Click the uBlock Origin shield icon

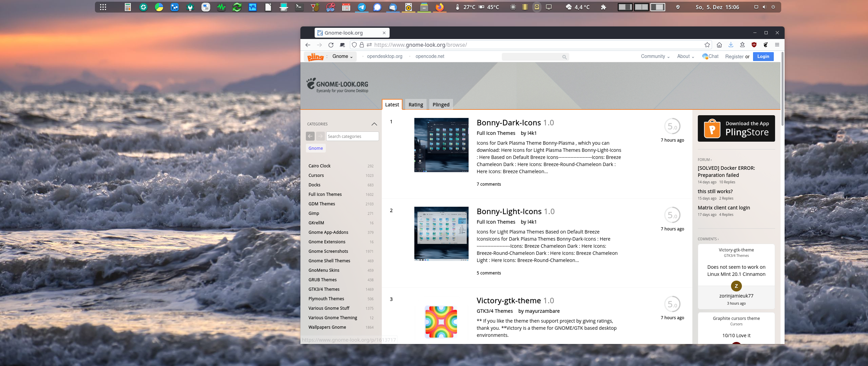tap(754, 45)
